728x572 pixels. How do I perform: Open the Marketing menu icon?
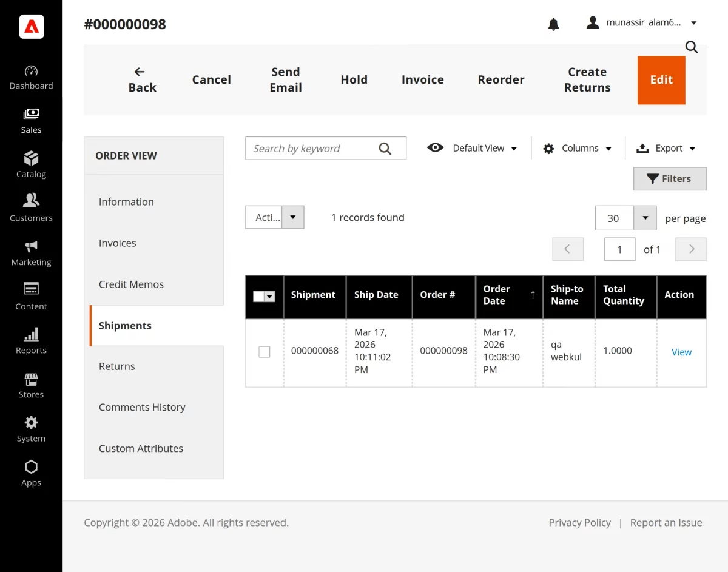coord(31,246)
